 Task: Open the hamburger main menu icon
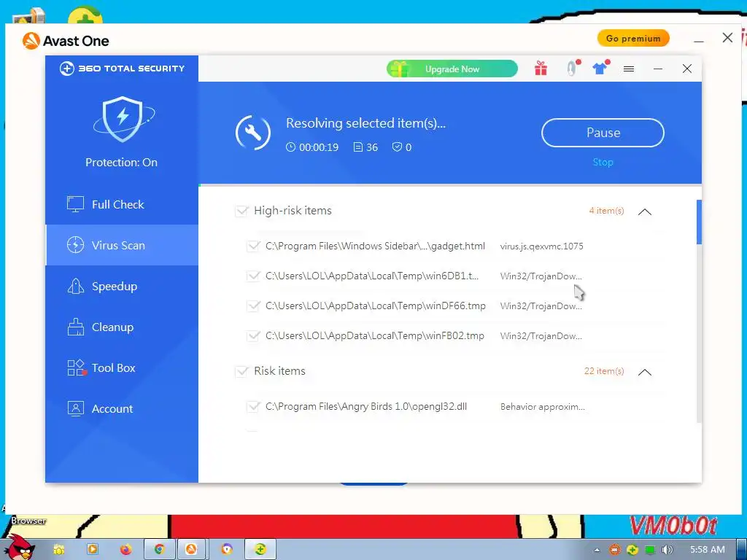click(629, 69)
